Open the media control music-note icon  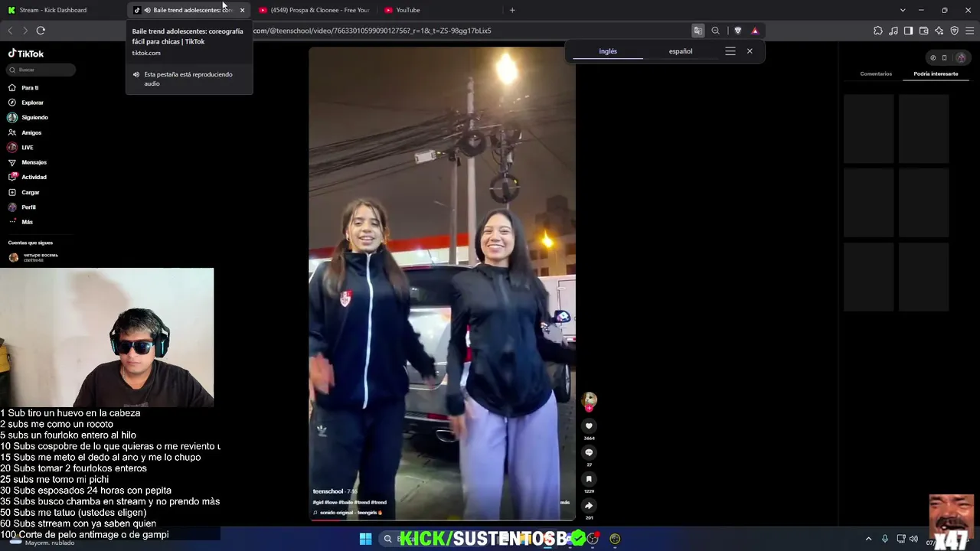click(x=893, y=31)
